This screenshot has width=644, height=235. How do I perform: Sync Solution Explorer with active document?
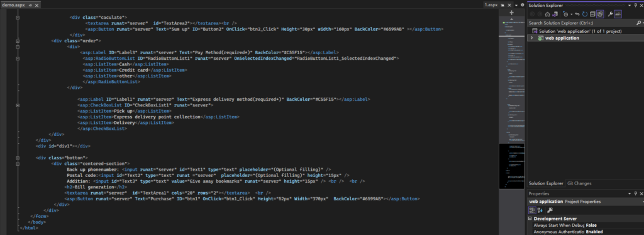click(577, 14)
